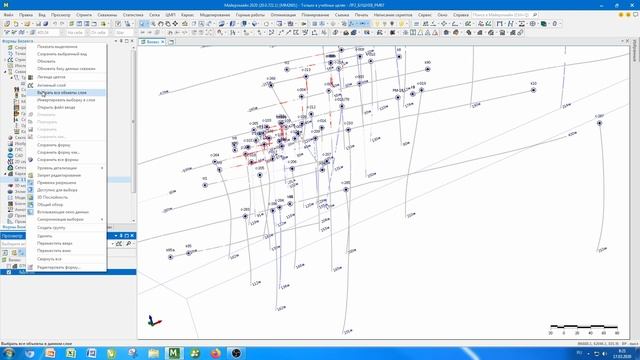640x360 pixels.
Task: Expand 'Синхронизация выборки' submenu arrow
Action: [x=102, y=220]
